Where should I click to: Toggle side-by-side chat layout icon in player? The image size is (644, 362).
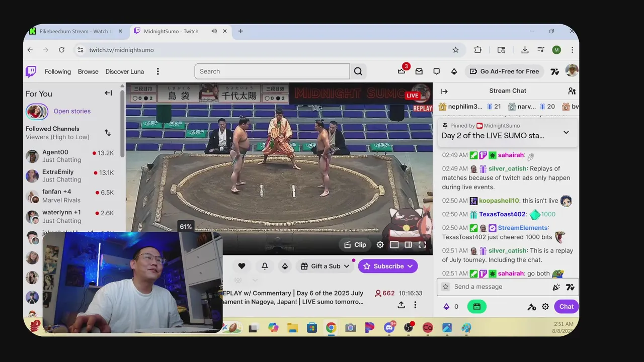click(408, 245)
